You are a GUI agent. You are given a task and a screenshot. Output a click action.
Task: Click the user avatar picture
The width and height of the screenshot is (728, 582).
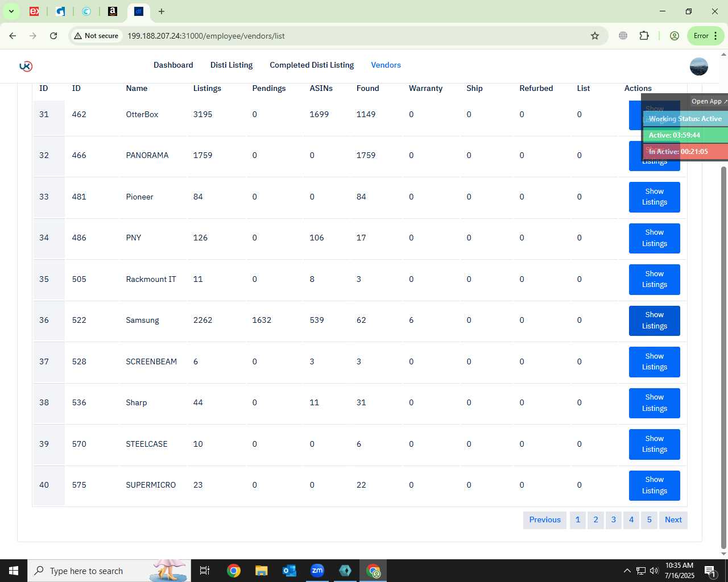pyautogui.click(x=699, y=66)
